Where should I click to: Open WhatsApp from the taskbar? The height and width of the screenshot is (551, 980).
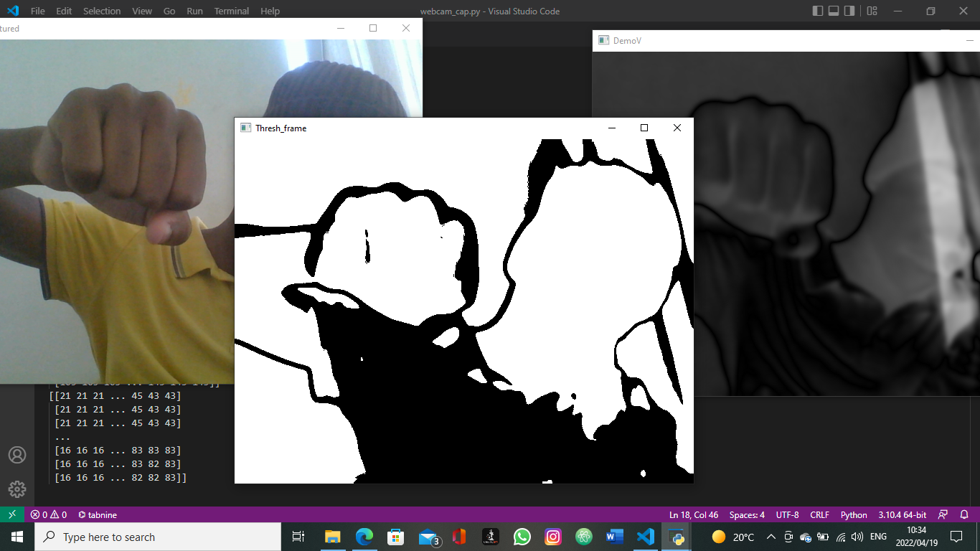522,537
